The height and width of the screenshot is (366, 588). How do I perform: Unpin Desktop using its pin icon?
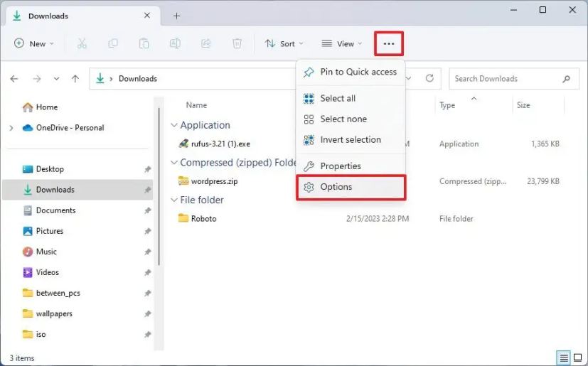tap(148, 170)
